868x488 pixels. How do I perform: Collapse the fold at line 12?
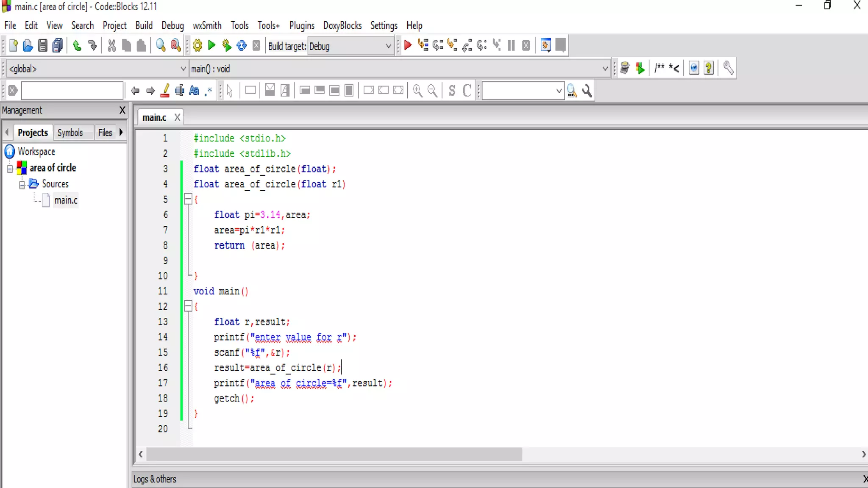click(188, 306)
